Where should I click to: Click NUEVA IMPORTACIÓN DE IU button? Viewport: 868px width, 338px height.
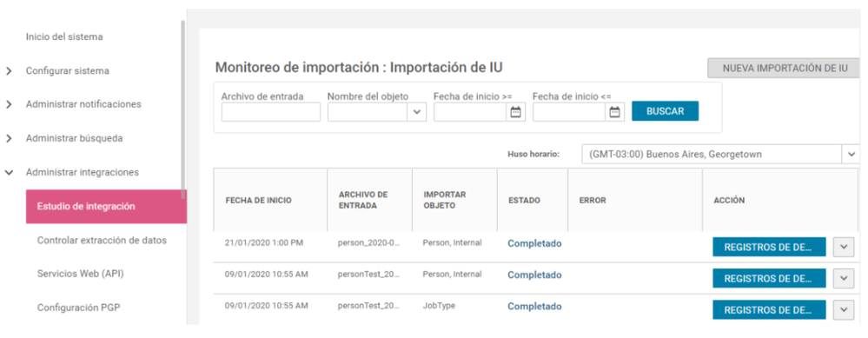(x=785, y=69)
